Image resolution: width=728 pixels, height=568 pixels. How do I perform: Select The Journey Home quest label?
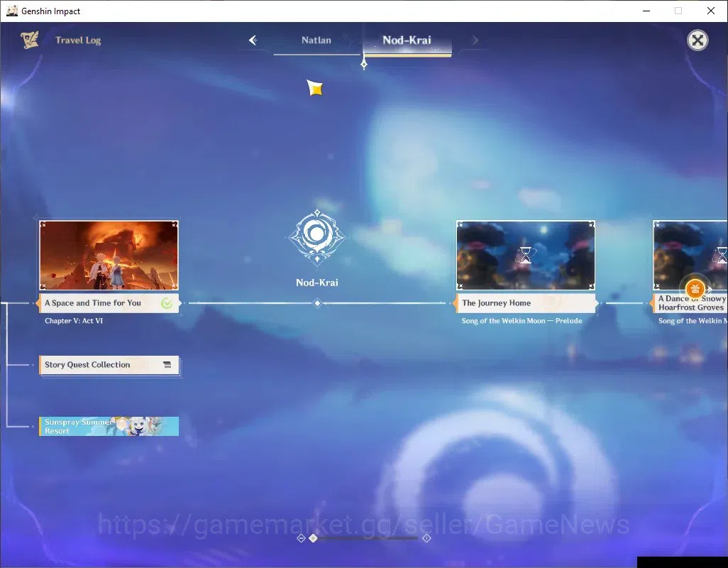click(526, 303)
